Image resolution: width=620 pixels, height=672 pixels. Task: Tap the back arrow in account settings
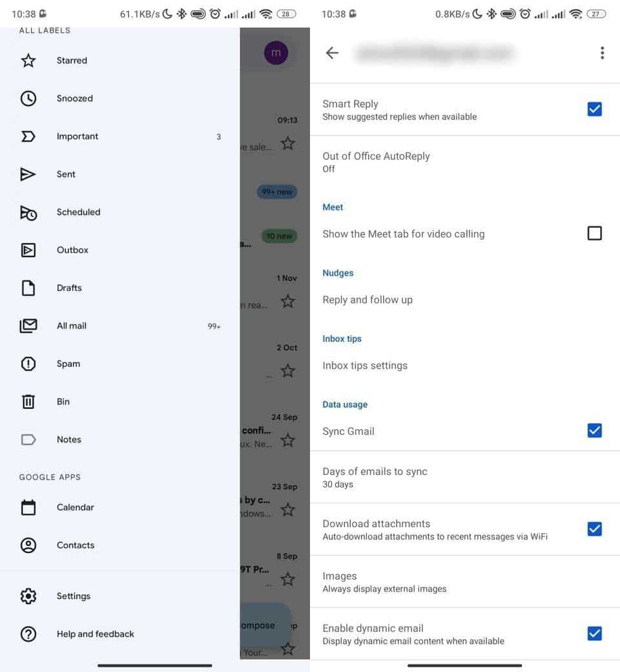pos(332,53)
